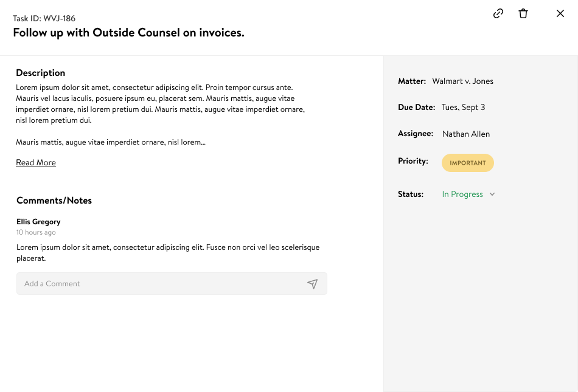Click the yellow IMPORTANT priority badge

pyautogui.click(x=468, y=163)
